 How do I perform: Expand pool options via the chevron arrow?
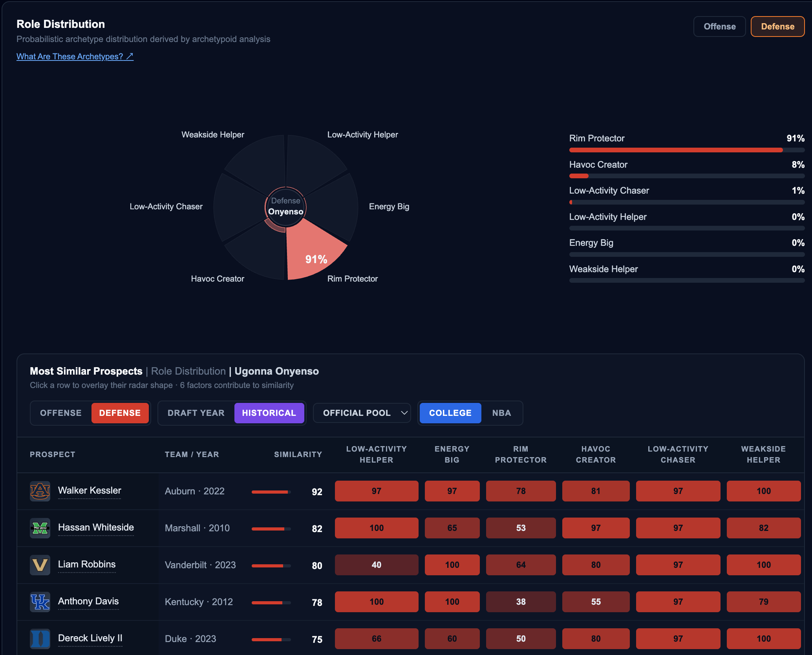coord(404,413)
